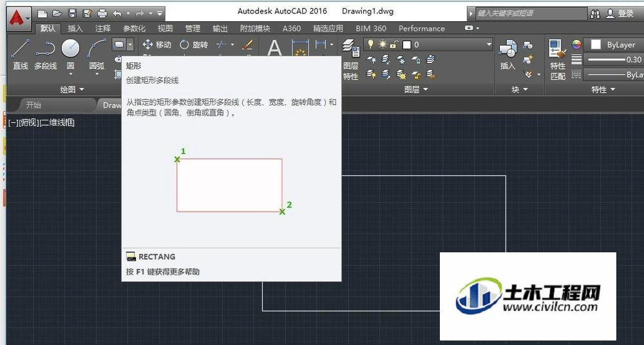Select the 移动 (Move) tool

[156, 44]
